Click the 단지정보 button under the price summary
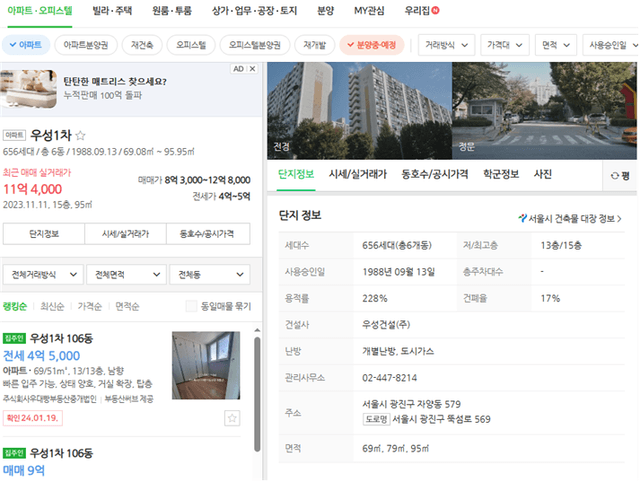This screenshot has height=482, width=640. pos(44,234)
